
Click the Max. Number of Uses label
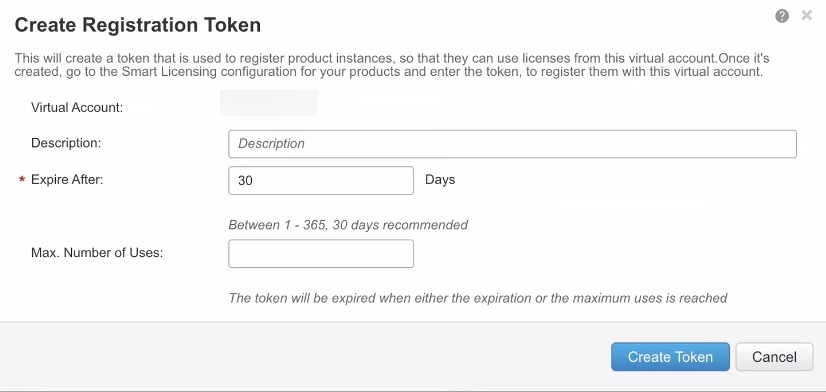click(97, 252)
